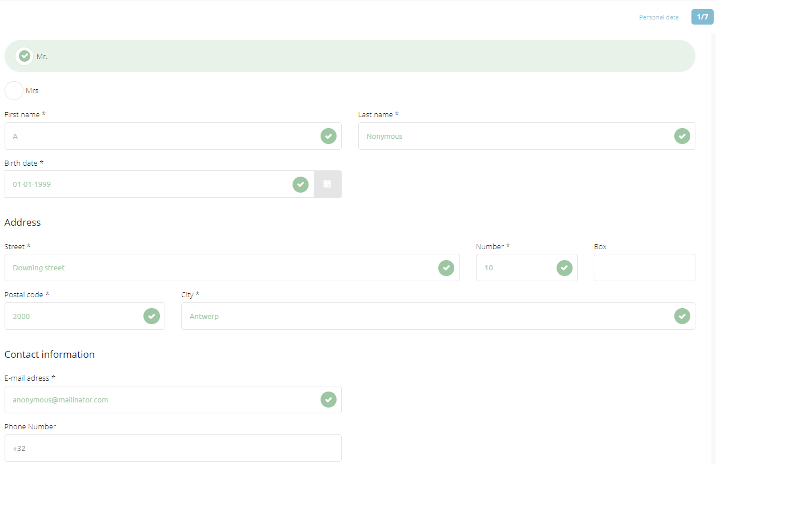The height and width of the screenshot is (527, 812).
Task: Click the Address section heading
Action: (x=23, y=222)
